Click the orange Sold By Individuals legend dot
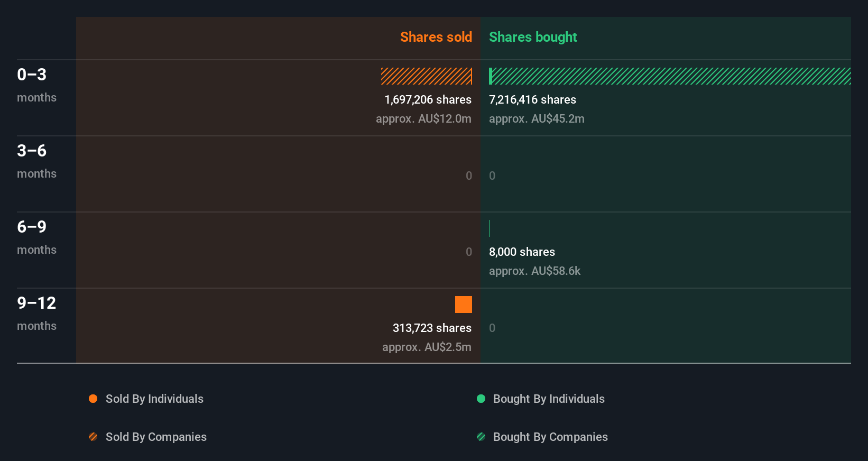This screenshot has height=461, width=868. (x=93, y=399)
